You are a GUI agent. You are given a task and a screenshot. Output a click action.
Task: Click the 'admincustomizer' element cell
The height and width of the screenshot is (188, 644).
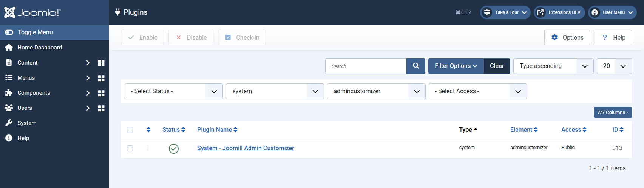529,148
